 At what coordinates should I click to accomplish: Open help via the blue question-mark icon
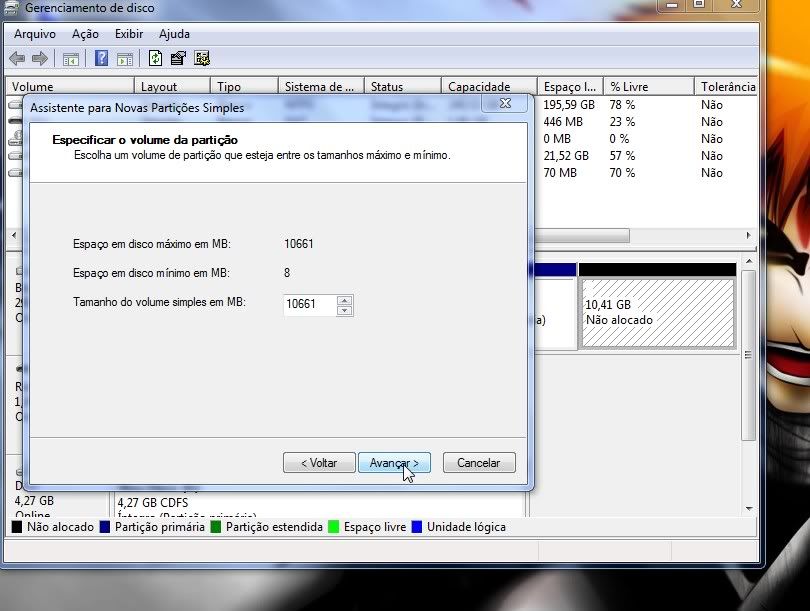(x=101, y=58)
